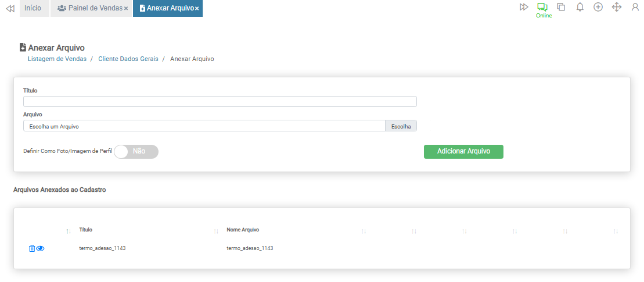Open Listagem de Vendas breadcrumb link

(57, 59)
